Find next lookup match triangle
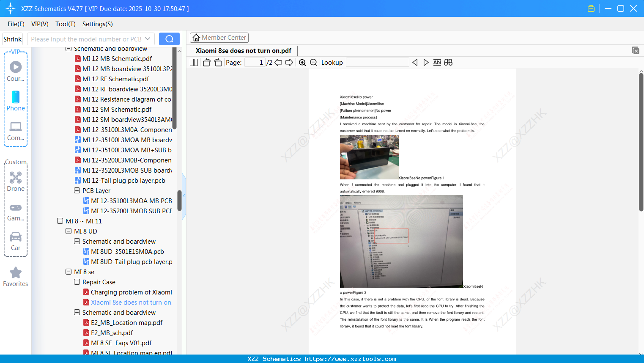Screen dimensions: 644x363 [x=426, y=63]
